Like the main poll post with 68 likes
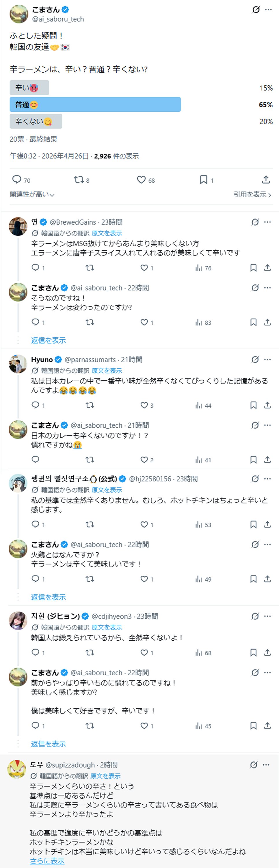This screenshot has width=279, height=868. [x=141, y=180]
